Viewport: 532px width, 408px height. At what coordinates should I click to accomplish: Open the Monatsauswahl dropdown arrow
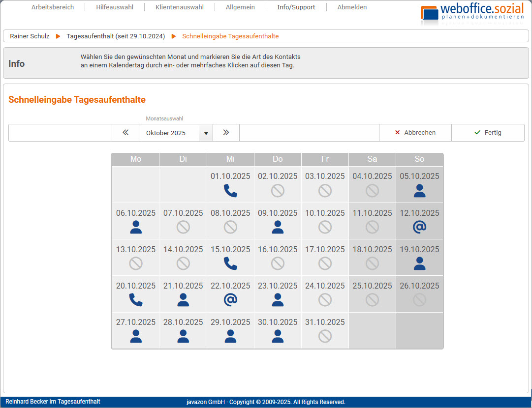(x=206, y=133)
